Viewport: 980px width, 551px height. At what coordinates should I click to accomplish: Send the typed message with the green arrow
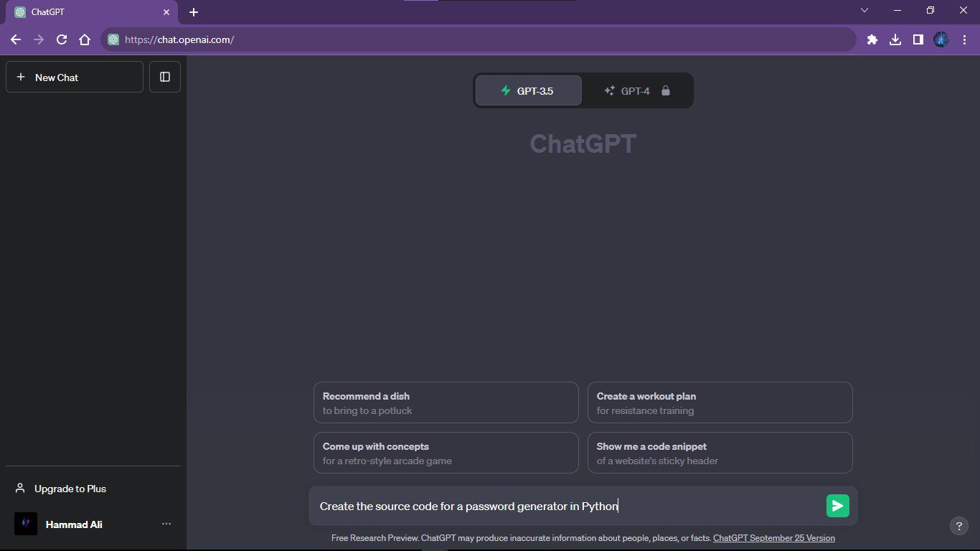(837, 506)
